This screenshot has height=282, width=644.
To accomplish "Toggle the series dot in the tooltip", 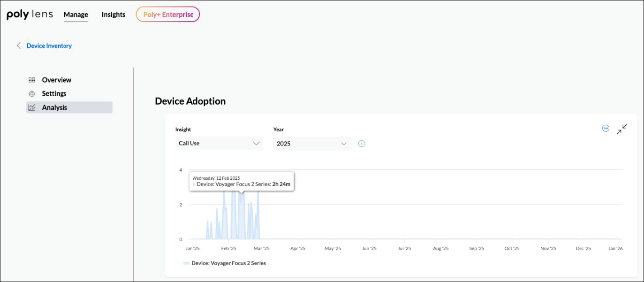I will coord(193,184).
